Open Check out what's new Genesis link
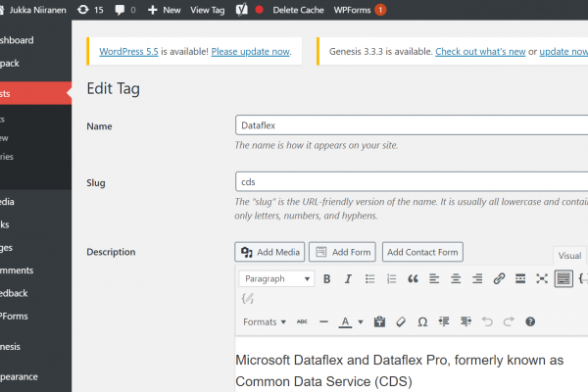Viewport: 588px width, 392px height. coord(480,51)
